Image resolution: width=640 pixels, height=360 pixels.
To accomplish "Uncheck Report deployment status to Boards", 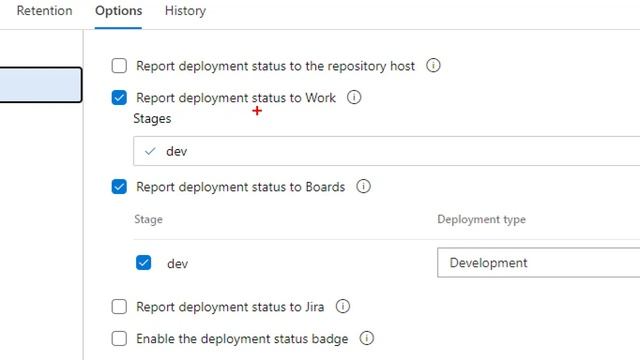I will 119,187.
